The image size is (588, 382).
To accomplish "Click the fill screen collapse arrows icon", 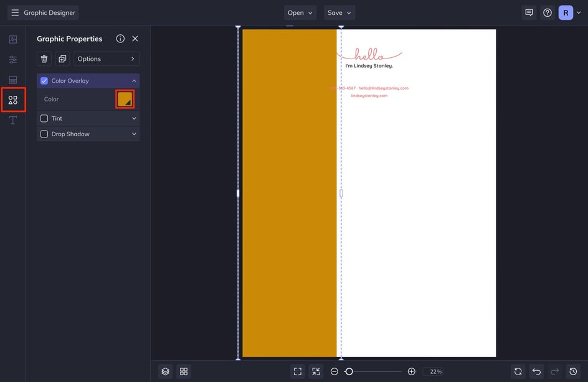I will [x=316, y=371].
